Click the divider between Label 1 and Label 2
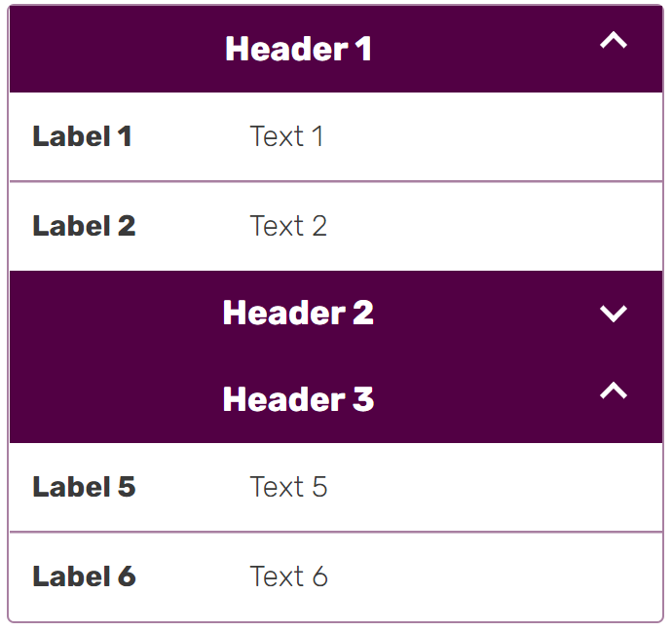Screen dimensions: 672x631 tap(336, 181)
